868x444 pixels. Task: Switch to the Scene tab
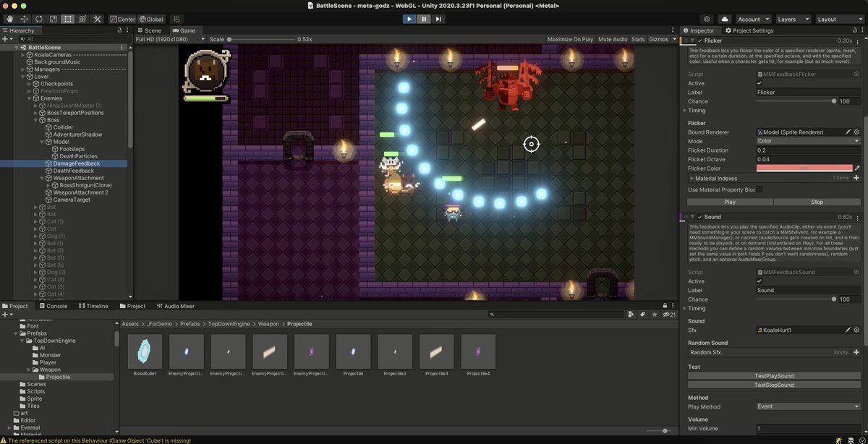click(149, 30)
